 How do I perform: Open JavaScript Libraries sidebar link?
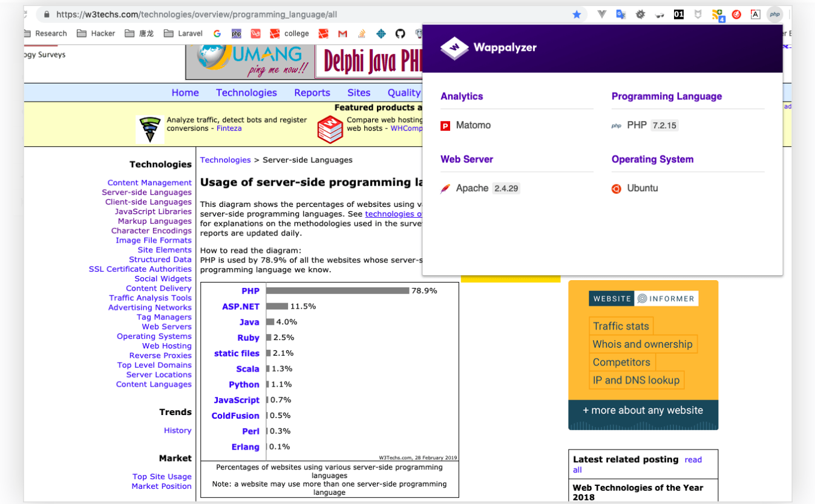pos(153,212)
